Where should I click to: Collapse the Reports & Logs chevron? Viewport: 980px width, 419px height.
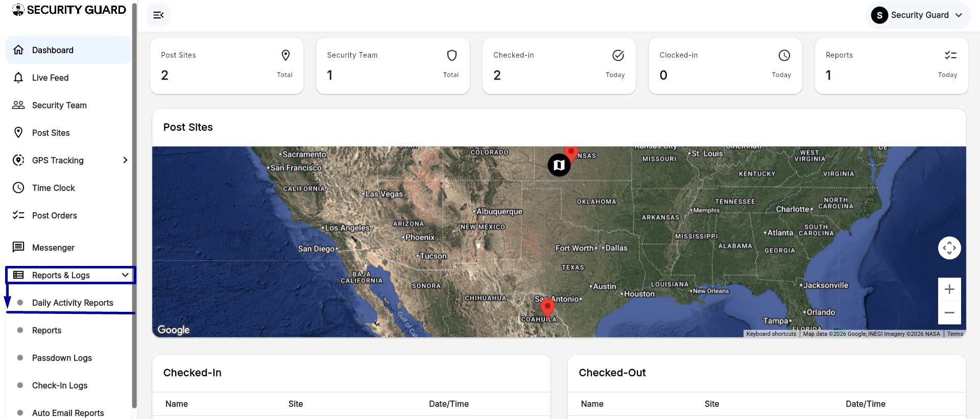[125, 275]
